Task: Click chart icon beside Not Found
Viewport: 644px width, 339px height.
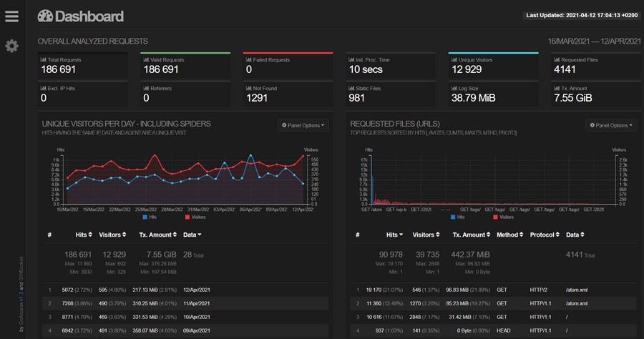Action: tap(248, 88)
